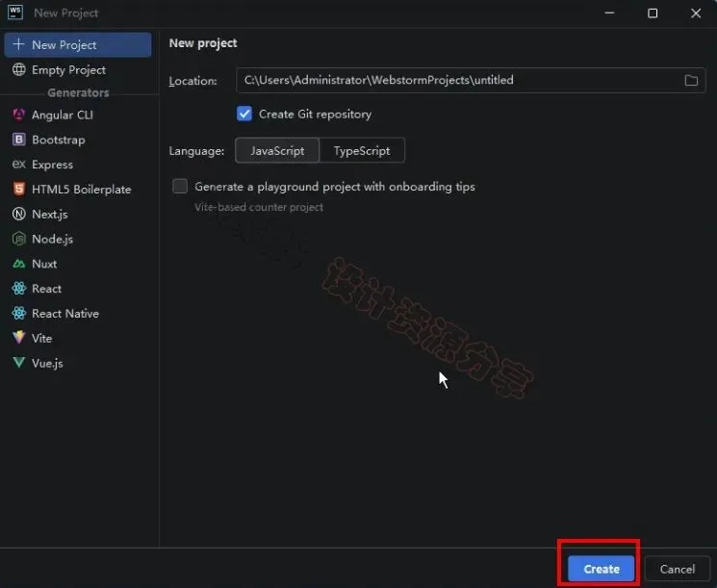Click the Bootstrap B icon

tap(18, 139)
